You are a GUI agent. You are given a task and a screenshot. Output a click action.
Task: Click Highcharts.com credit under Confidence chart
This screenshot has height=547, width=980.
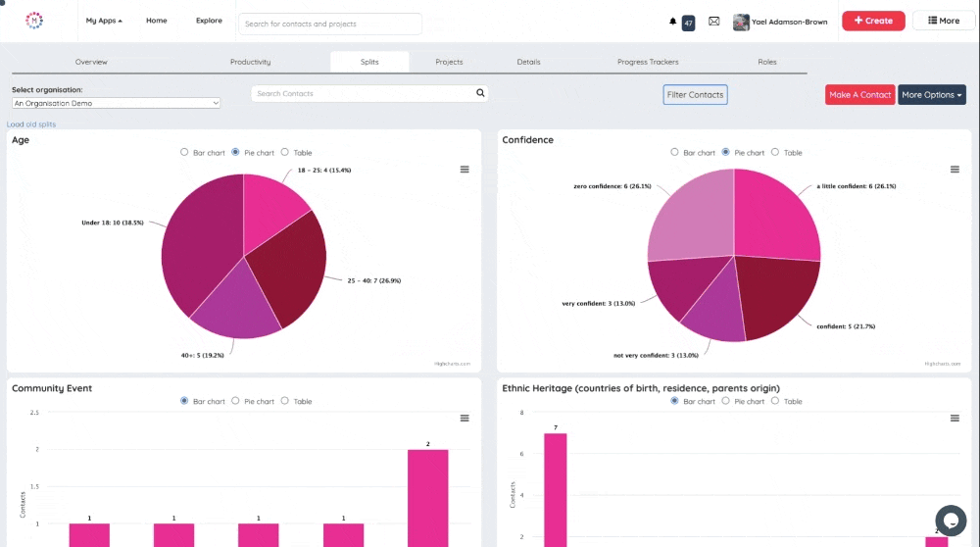pyautogui.click(x=943, y=364)
